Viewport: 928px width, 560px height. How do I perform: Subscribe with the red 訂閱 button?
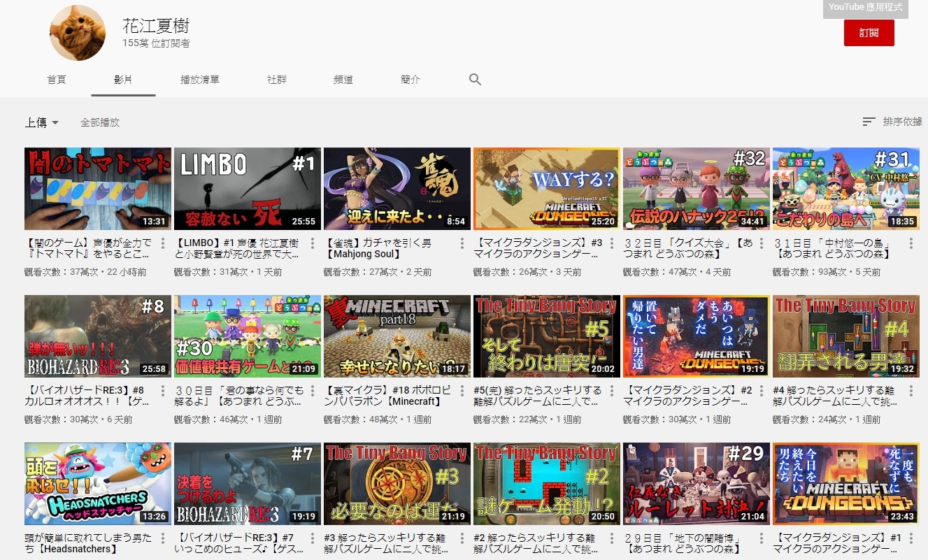click(869, 33)
